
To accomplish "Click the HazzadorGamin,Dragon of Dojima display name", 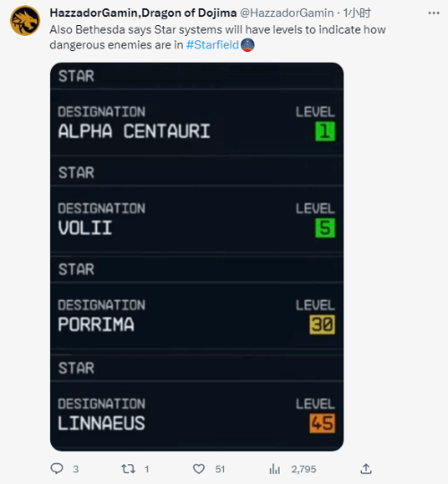I will [143, 13].
